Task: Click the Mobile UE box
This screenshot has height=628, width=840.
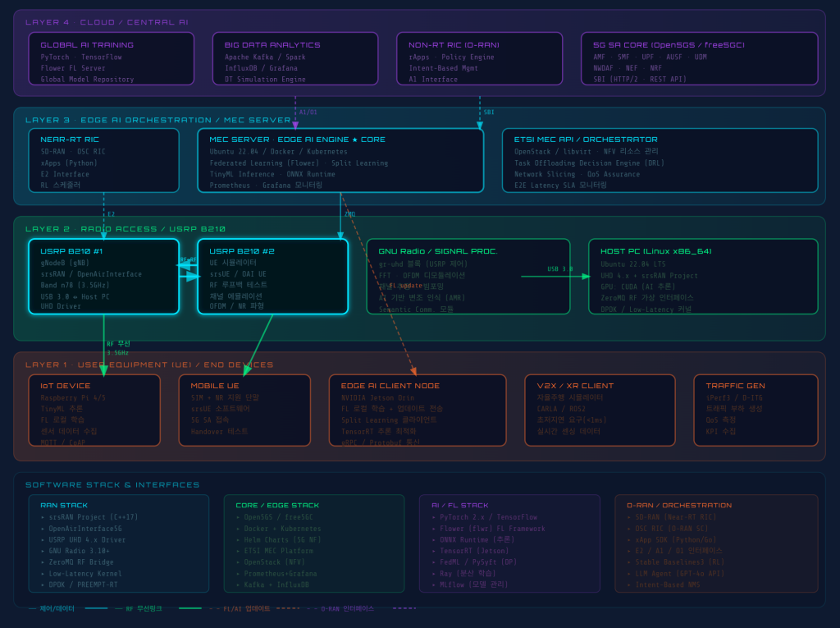Action: coord(244,410)
